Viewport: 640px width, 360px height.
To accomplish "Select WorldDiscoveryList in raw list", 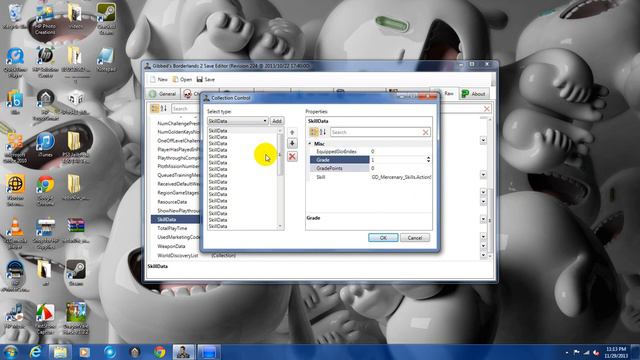I will coord(178,255).
